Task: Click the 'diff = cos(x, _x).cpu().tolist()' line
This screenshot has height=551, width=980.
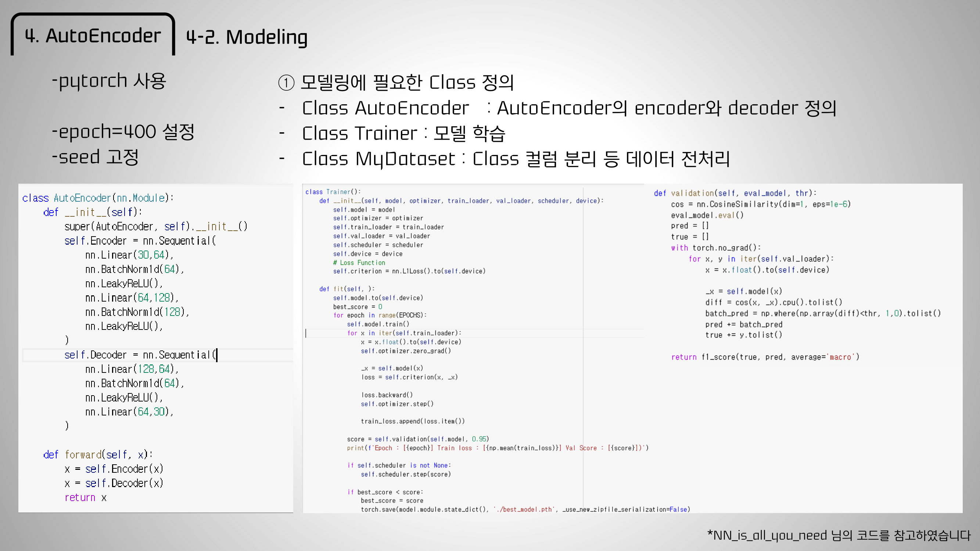Action: tap(774, 302)
